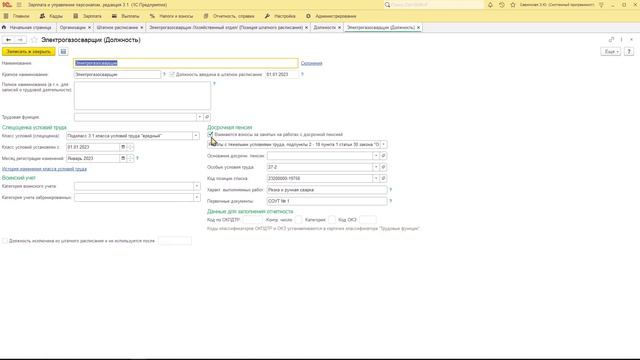Toggle Взимаются взносы за занятых на работах checkbox
Viewport: 640px width, 360px height.
(210, 134)
